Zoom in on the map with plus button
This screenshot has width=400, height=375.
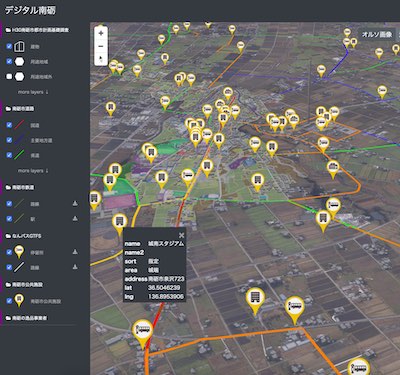[x=101, y=33]
